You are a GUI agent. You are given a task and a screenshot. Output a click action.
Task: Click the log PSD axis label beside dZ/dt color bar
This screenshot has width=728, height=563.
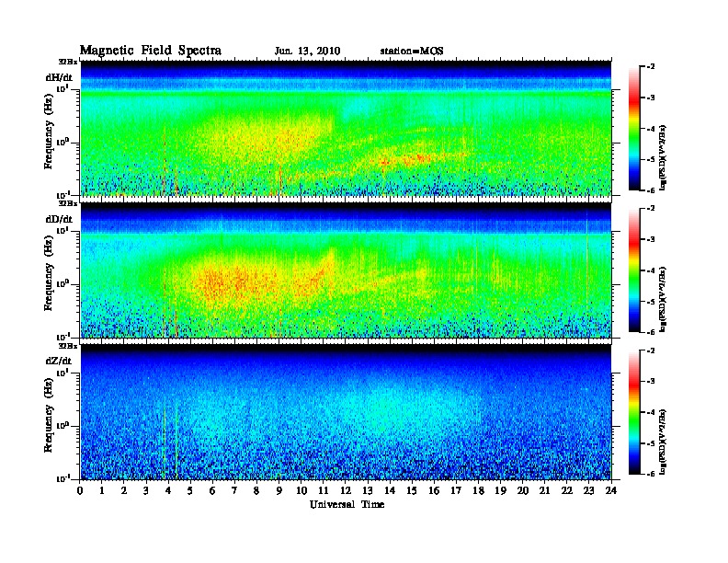pos(664,442)
